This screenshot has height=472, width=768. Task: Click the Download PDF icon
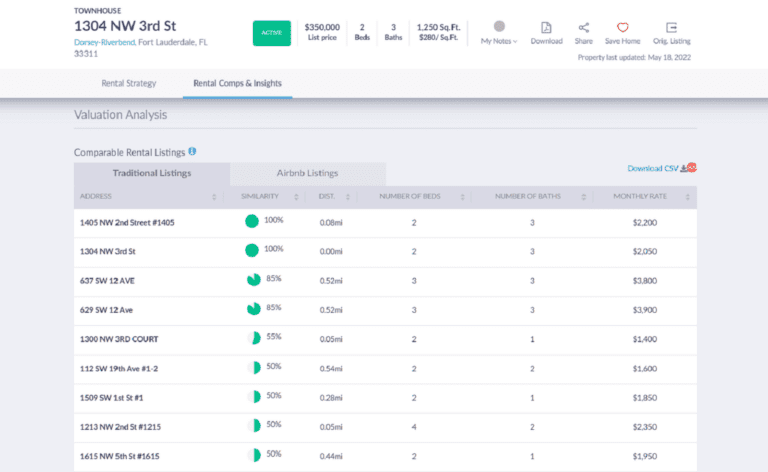pyautogui.click(x=546, y=28)
